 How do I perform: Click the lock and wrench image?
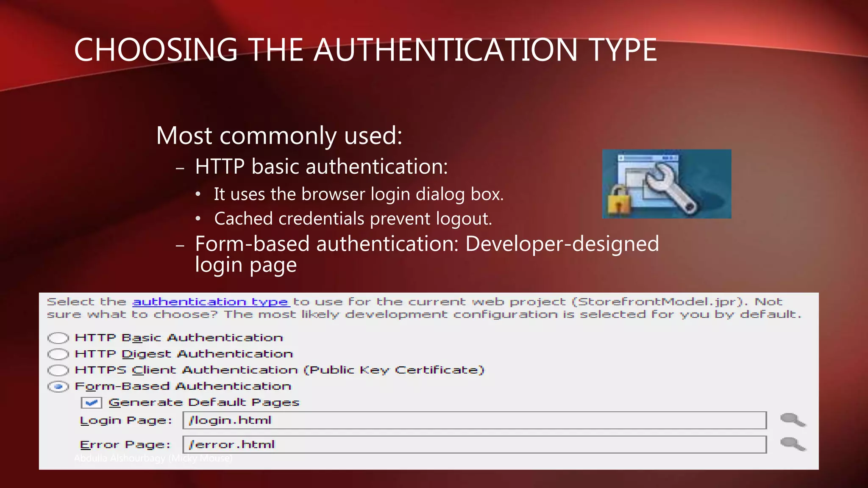[x=667, y=184]
